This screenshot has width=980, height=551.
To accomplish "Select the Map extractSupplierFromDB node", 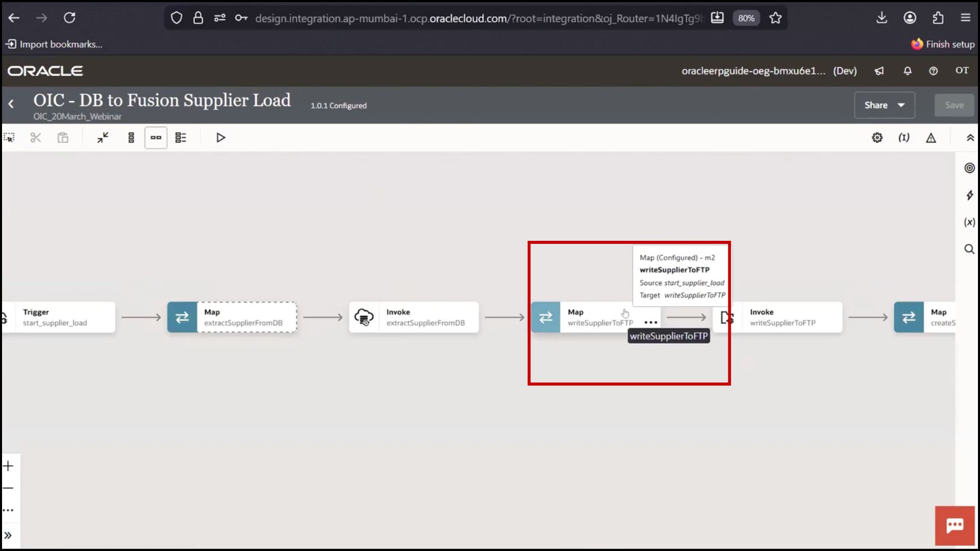I will [232, 317].
